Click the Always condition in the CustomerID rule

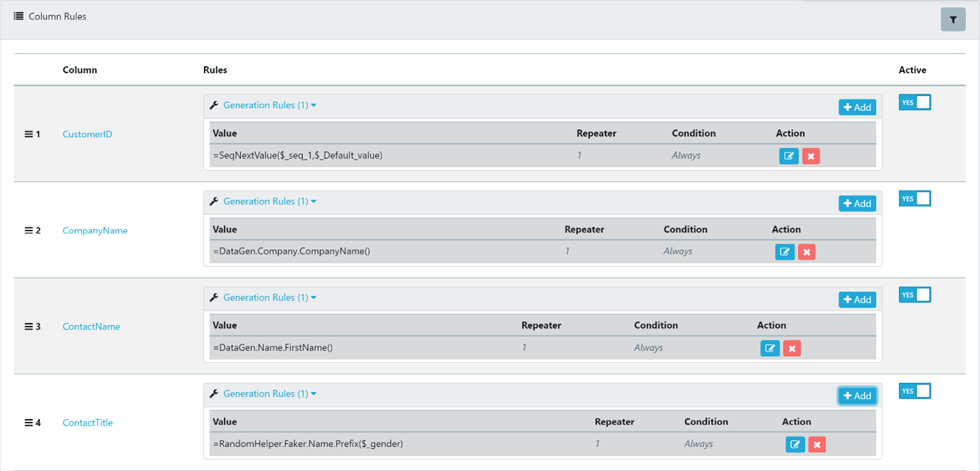click(686, 155)
